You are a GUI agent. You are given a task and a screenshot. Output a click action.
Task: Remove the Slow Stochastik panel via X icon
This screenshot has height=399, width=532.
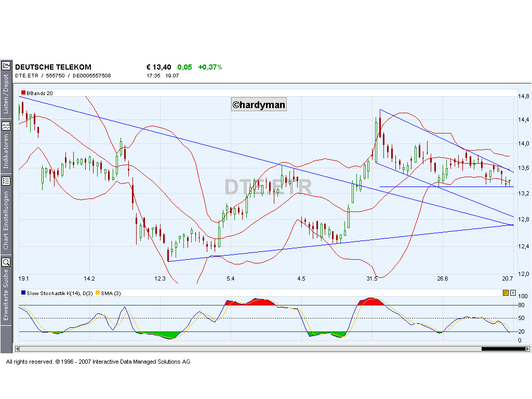coord(512,294)
